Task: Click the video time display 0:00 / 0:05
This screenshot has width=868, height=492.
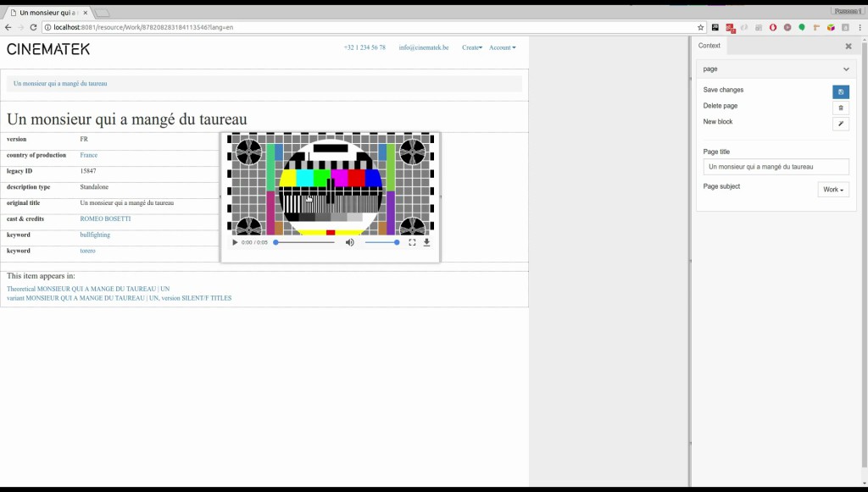Action: point(254,242)
